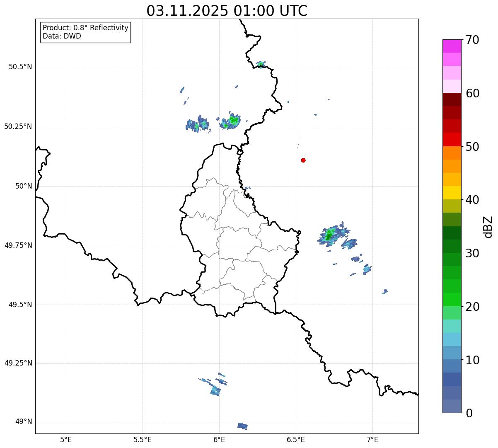
Task: Click the 5°E longitude label
Action: coord(66,439)
